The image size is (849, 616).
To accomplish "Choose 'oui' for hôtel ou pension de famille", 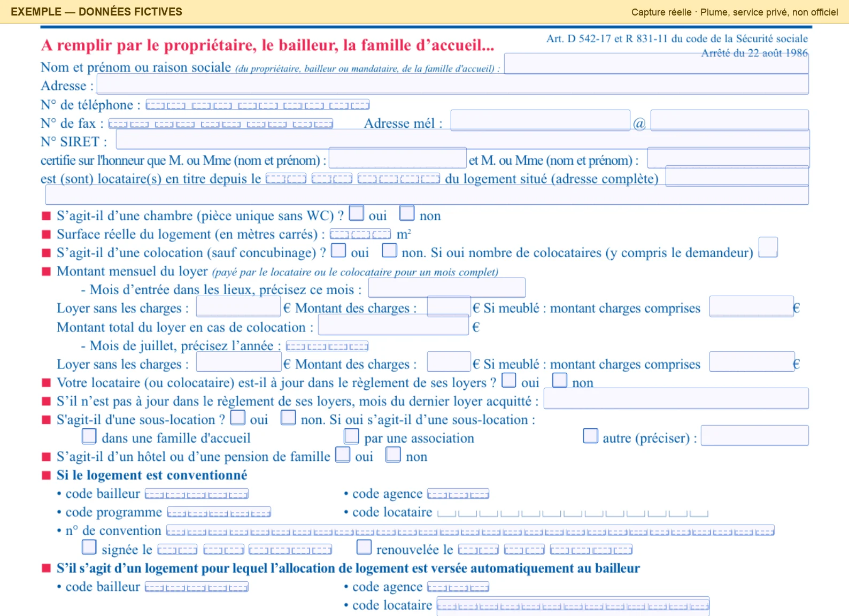I will (x=343, y=455).
